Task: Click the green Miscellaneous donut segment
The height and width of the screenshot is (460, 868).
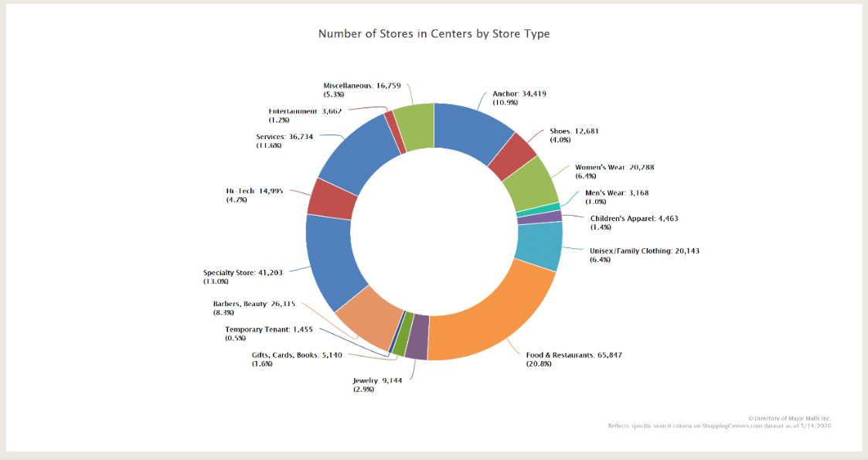Action: tap(415, 127)
